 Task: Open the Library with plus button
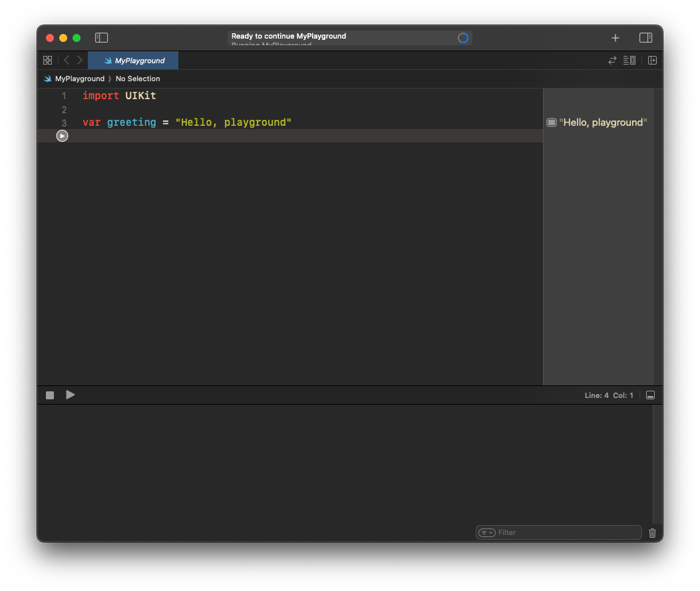click(615, 38)
